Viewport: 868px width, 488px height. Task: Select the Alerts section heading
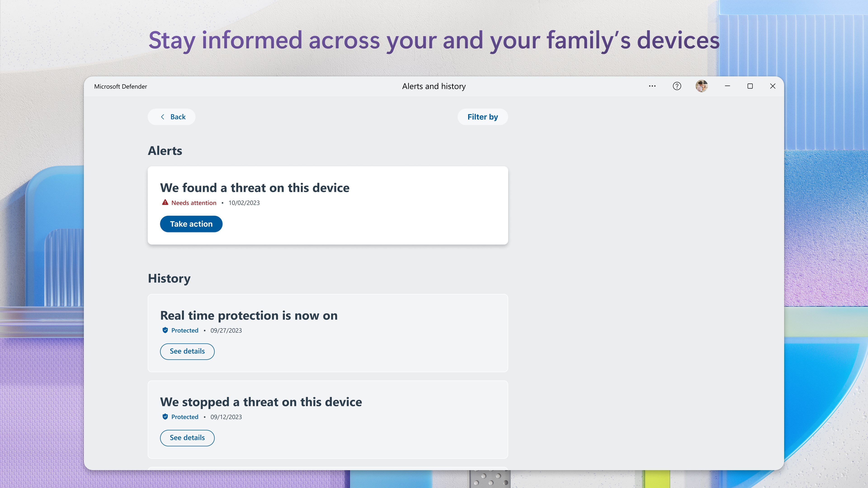165,150
